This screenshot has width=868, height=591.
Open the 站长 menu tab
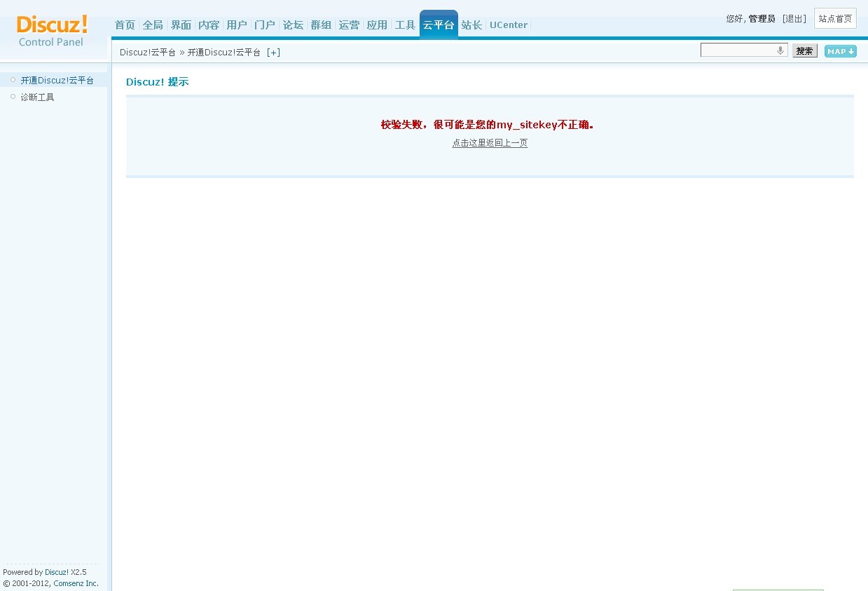coord(471,25)
